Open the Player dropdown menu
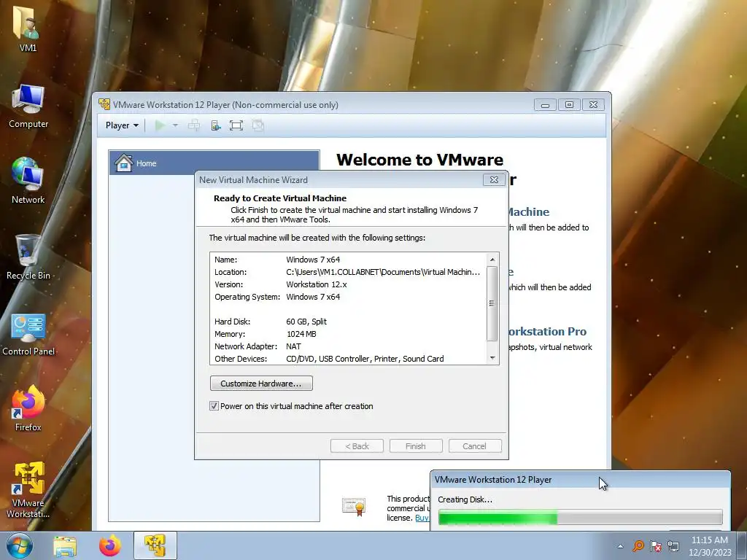 pos(122,125)
